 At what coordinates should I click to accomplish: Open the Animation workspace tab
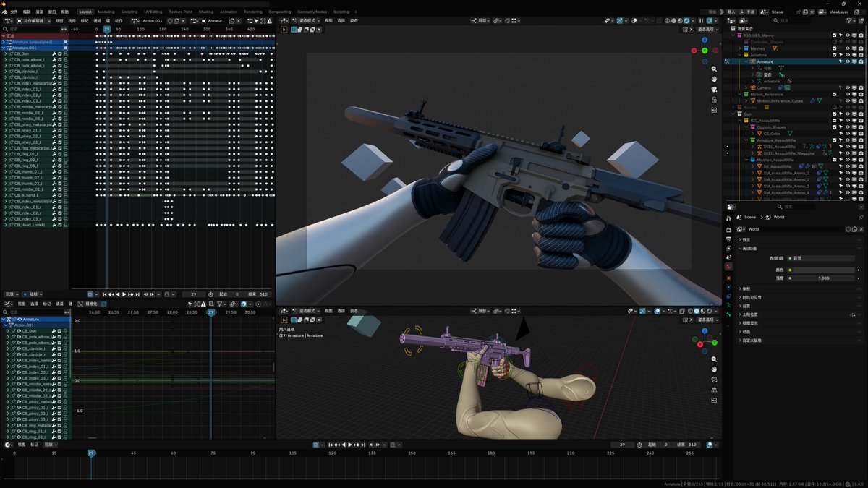tap(229, 12)
